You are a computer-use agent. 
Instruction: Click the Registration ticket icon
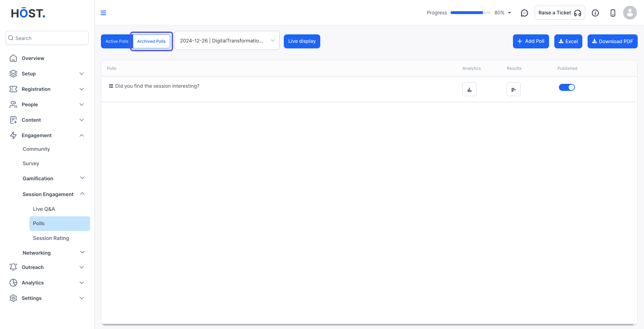(x=13, y=89)
